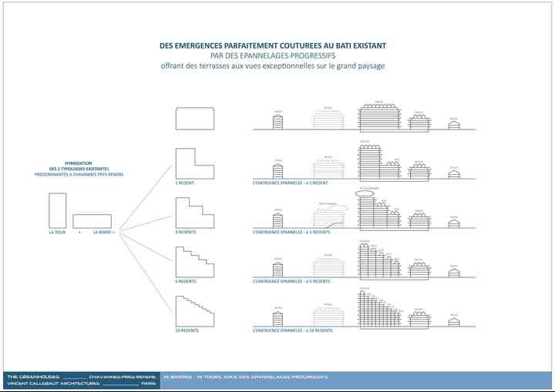Screen dimensions: 555x392
Task: Click the 'Hybridation' heading text
Action: click(x=79, y=162)
